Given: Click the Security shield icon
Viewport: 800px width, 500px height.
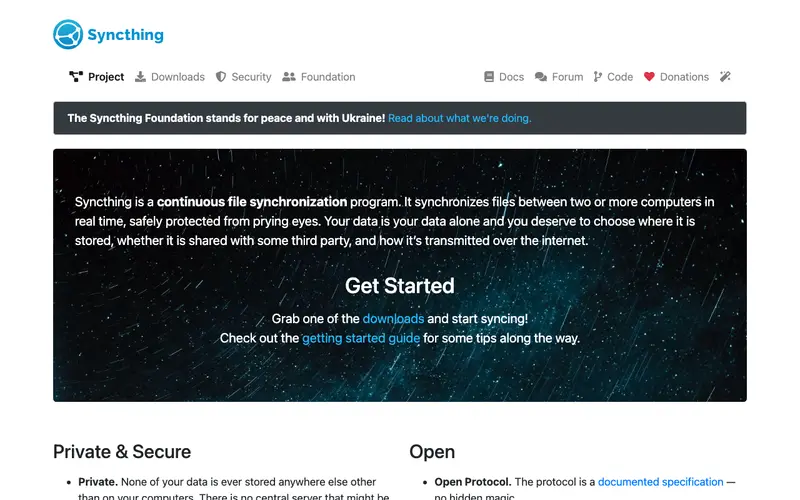Looking at the screenshot, I should click(221, 77).
